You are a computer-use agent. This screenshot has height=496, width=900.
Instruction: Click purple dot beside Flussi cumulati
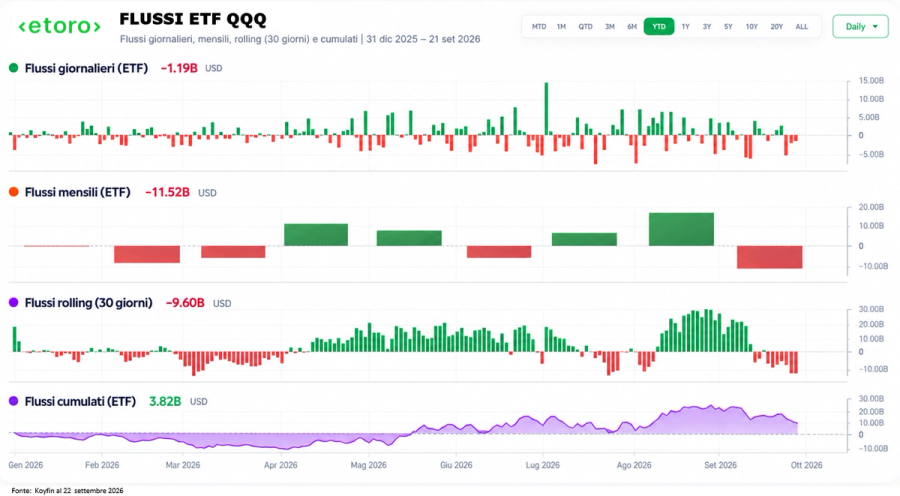(14, 401)
